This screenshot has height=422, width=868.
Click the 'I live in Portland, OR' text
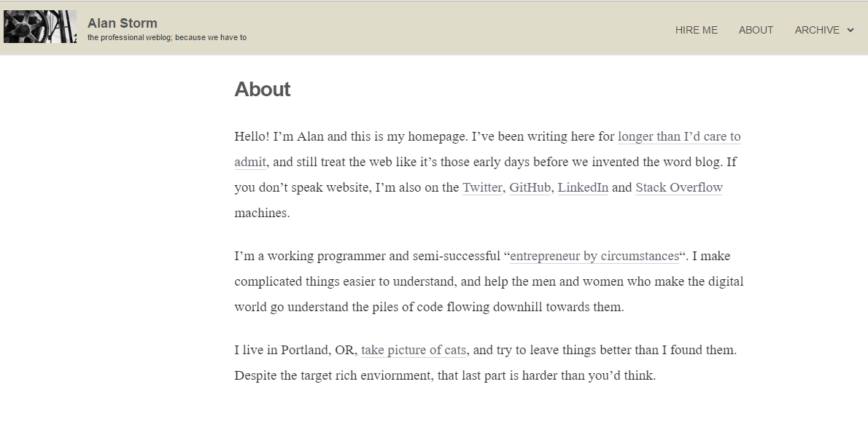[x=294, y=350]
